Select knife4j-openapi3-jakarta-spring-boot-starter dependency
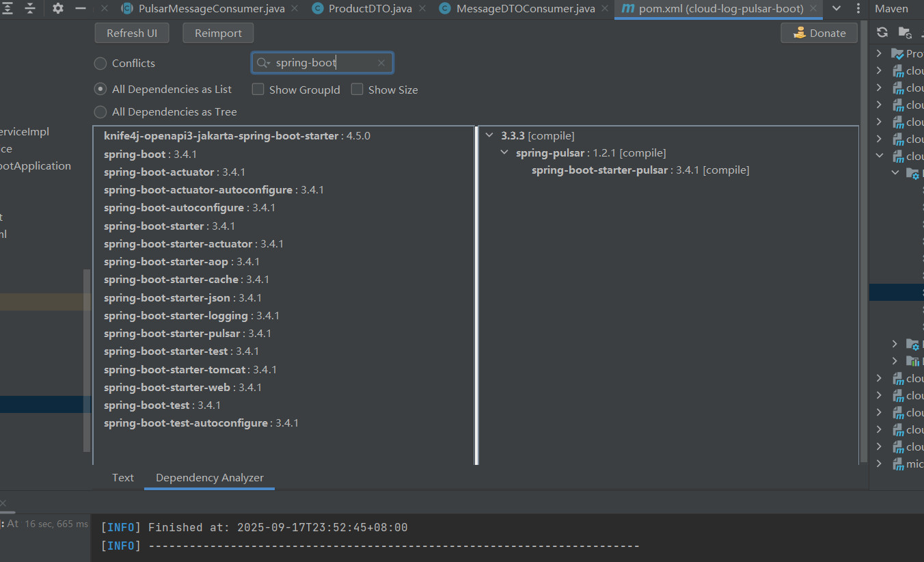 coord(237,136)
